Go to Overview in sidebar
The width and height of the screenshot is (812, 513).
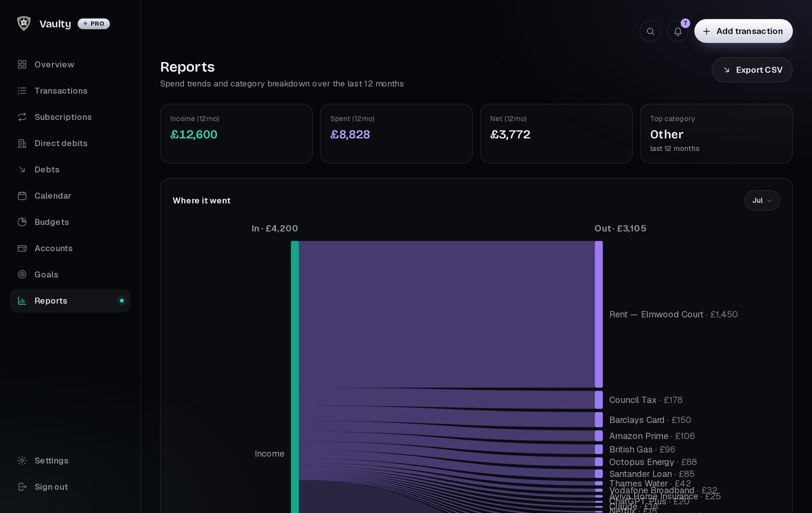pos(54,64)
